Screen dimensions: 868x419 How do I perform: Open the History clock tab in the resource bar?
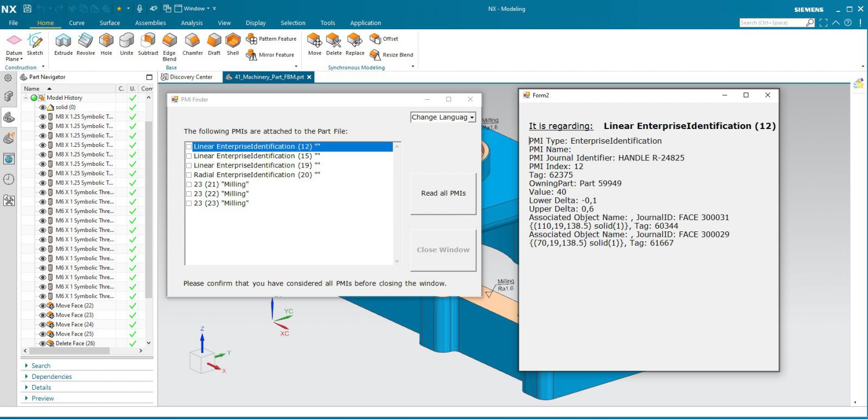(9, 179)
